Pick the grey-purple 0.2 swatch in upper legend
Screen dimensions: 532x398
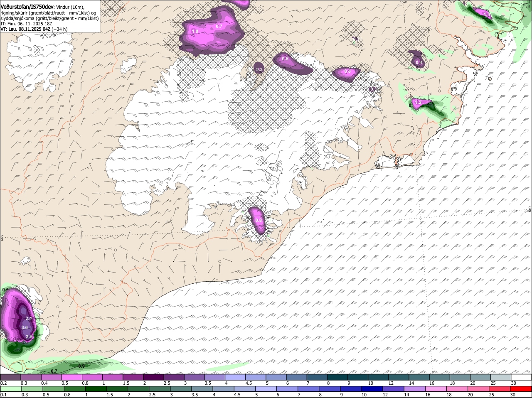[11, 377]
